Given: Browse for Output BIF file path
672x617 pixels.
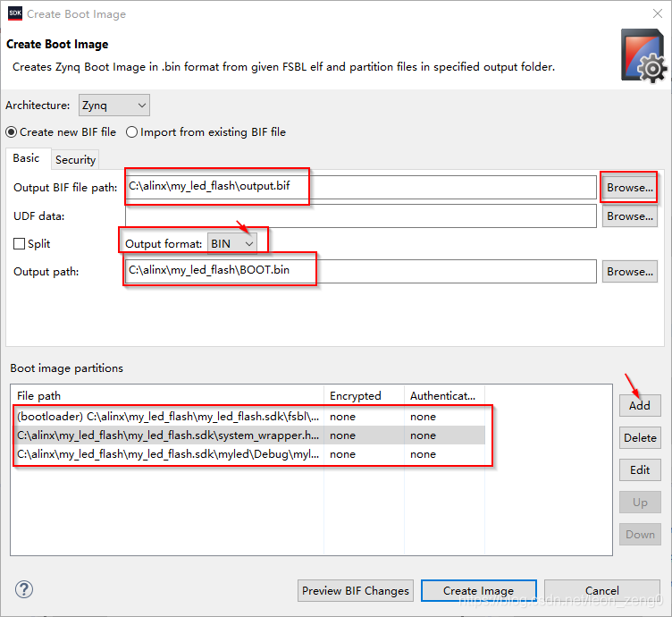Looking at the screenshot, I should 629,188.
